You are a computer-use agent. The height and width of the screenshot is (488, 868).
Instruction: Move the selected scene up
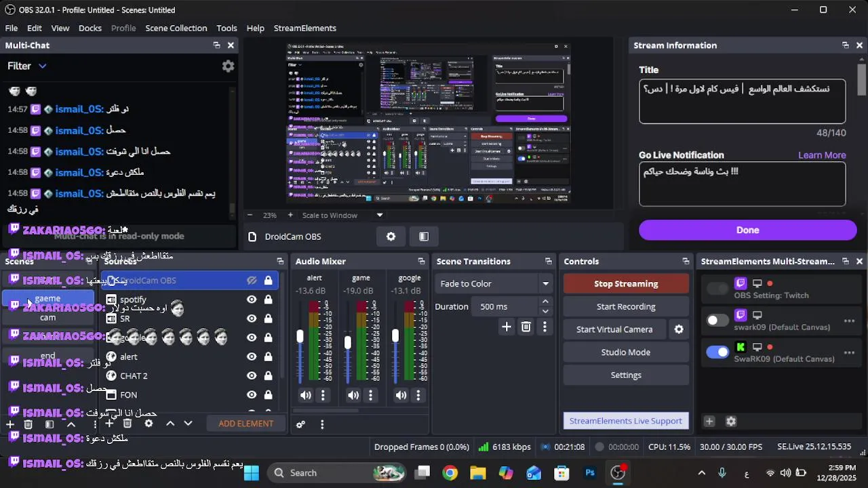tap(71, 424)
